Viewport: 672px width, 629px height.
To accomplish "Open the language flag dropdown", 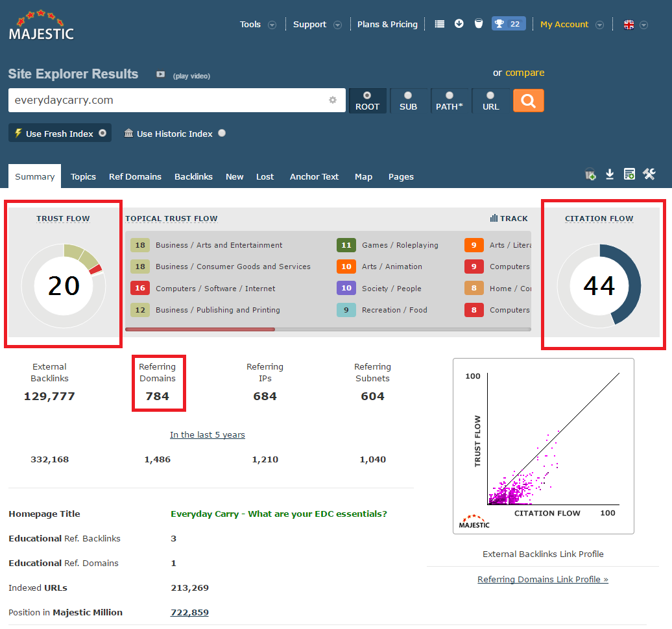I will tap(635, 25).
